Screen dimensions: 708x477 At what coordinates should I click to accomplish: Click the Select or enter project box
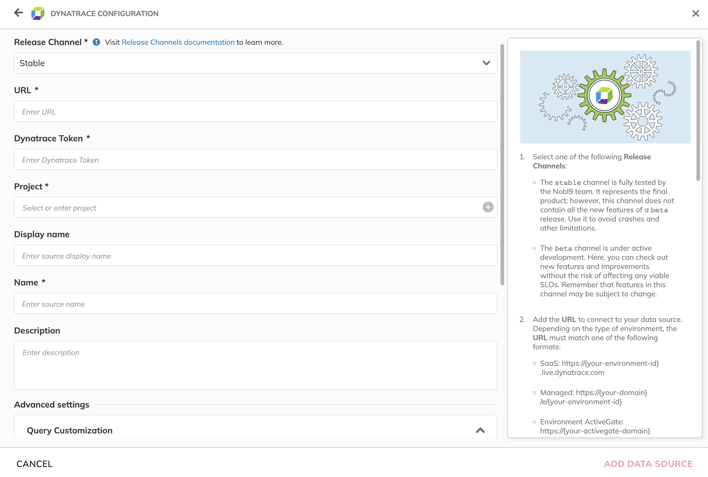(x=256, y=207)
